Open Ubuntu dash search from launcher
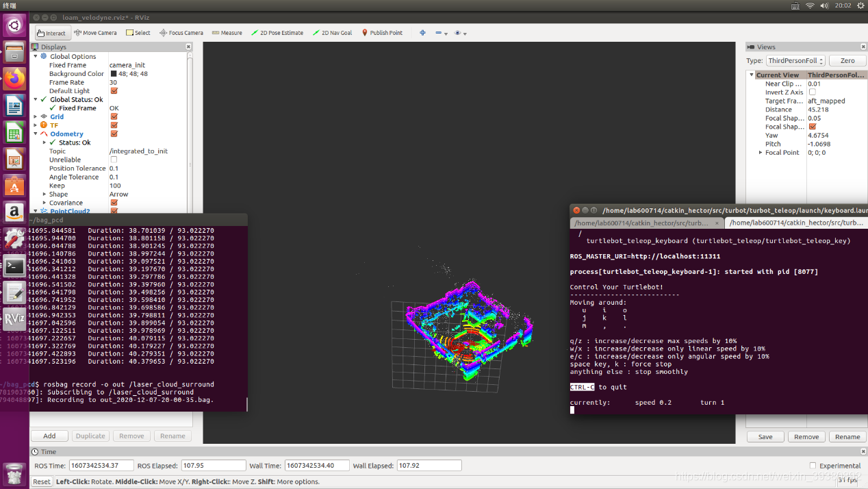868x489 pixels. pos(14,25)
